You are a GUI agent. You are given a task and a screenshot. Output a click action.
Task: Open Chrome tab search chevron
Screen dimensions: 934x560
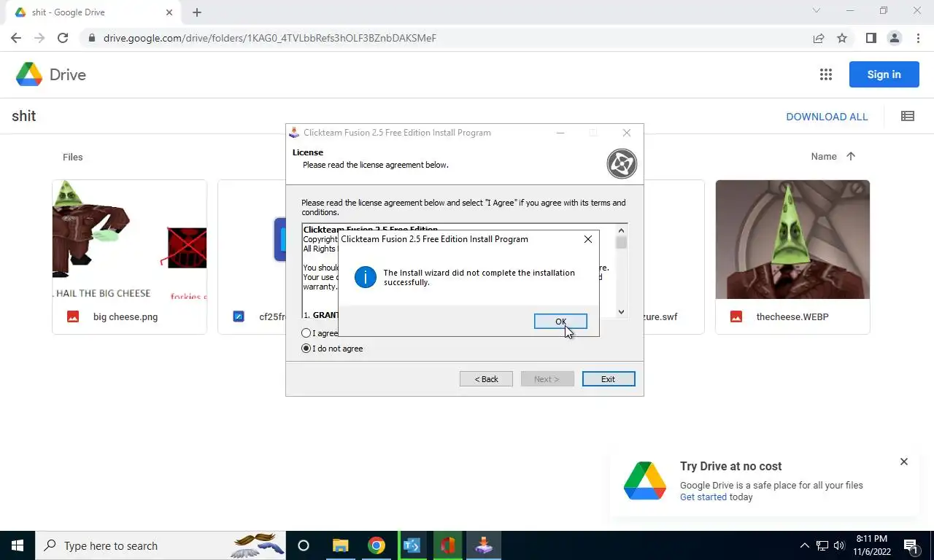tap(817, 11)
